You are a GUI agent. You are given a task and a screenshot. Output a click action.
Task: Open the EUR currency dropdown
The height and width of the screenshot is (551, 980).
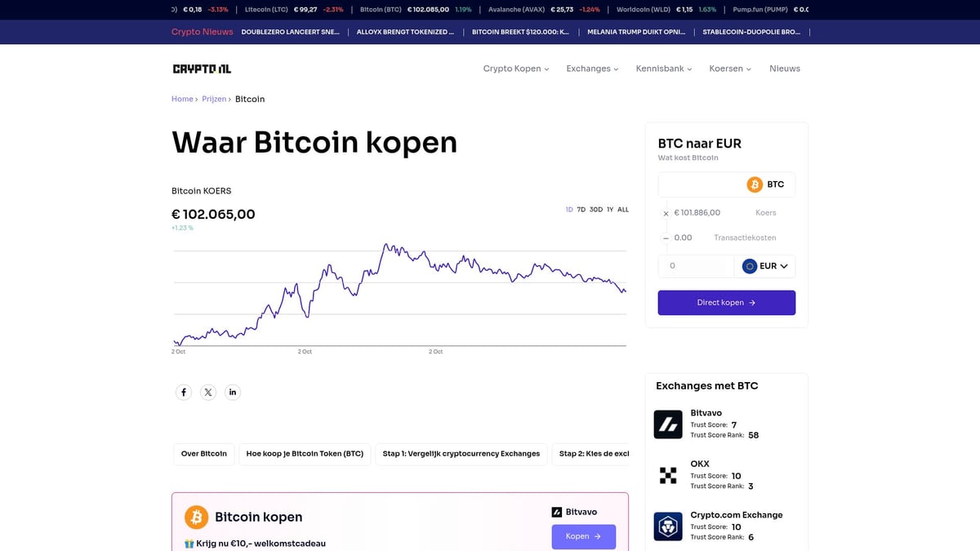[x=765, y=266]
